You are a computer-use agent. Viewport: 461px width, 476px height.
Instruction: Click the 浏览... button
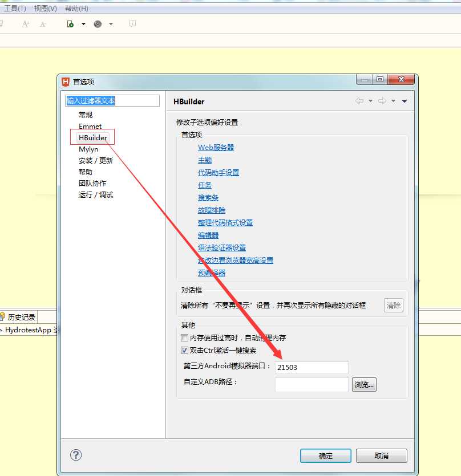tap(364, 385)
